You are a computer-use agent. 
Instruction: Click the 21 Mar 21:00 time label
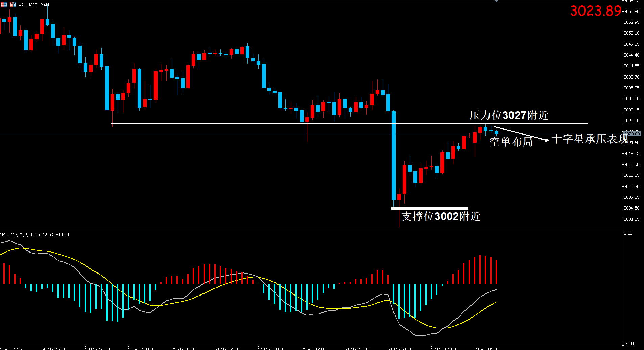point(400,348)
